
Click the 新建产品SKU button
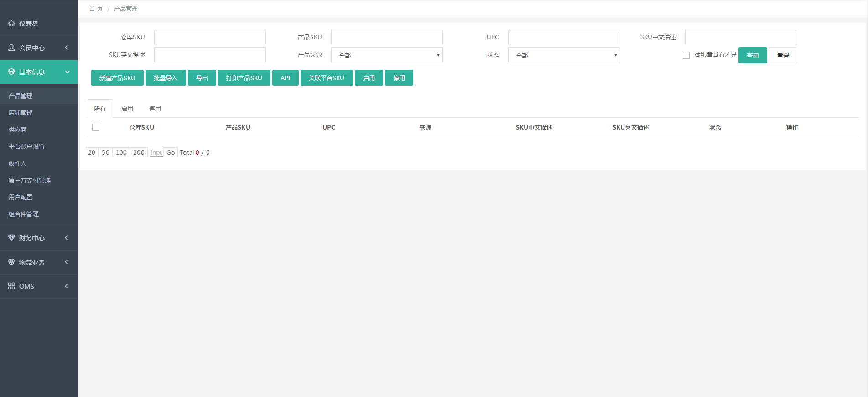coord(117,78)
